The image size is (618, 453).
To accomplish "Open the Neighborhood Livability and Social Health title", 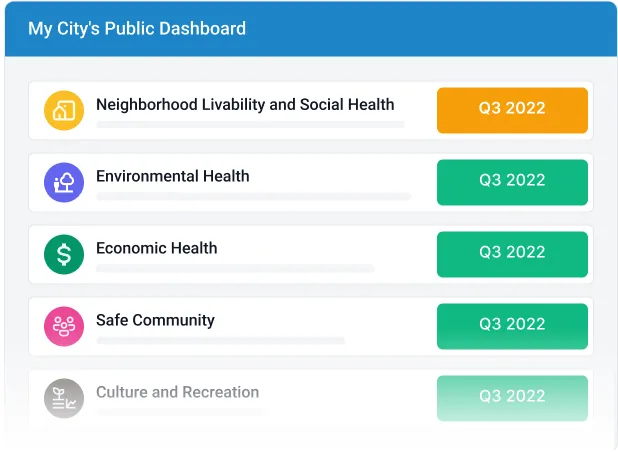I will point(245,104).
